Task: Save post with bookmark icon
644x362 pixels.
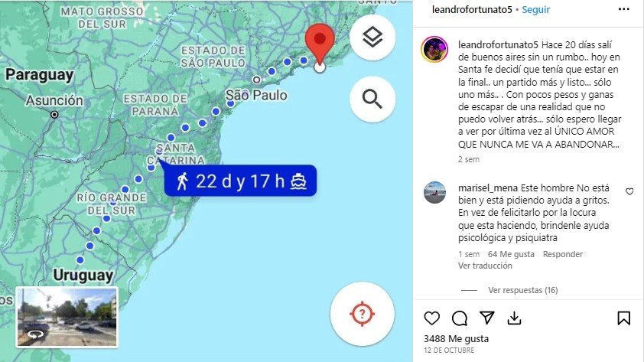Action: tap(623, 318)
